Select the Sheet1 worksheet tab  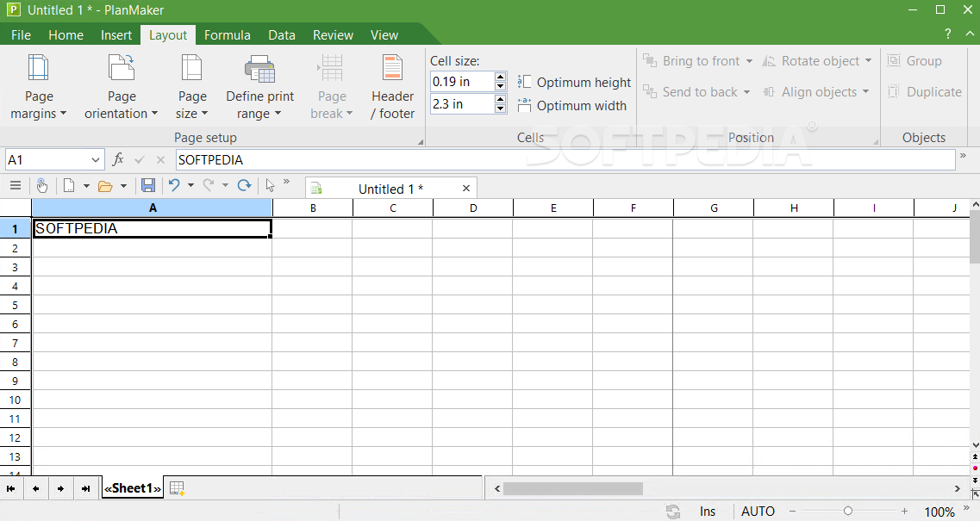click(x=133, y=488)
